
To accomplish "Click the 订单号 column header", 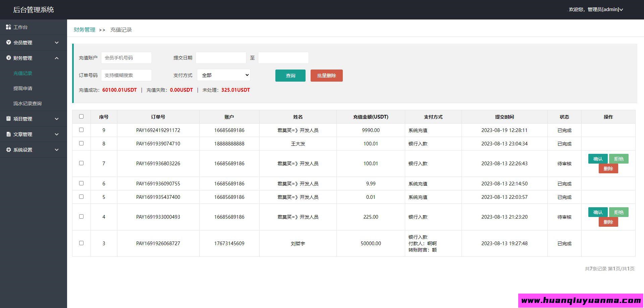I will pos(158,117).
